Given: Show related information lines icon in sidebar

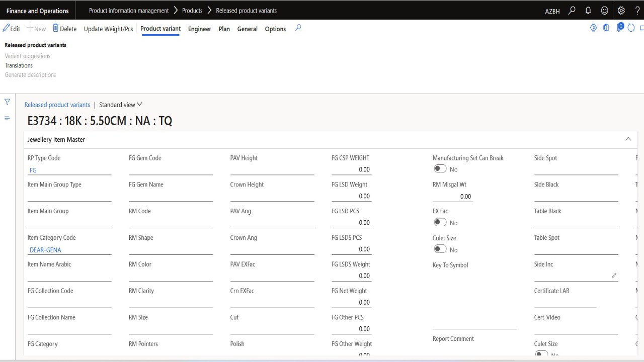Looking at the screenshot, I should pyautogui.click(x=7, y=118).
